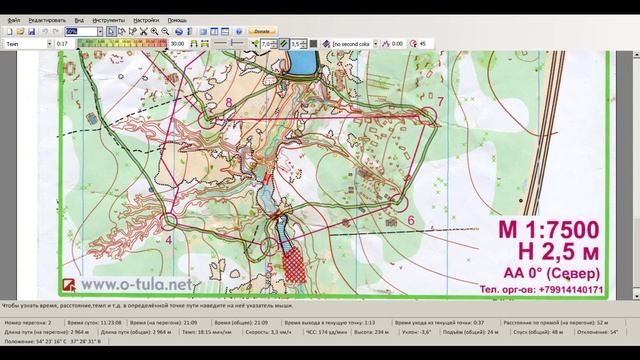Click the dark grey color swatch
The image size is (640, 360).
pyautogui.click(x=313, y=44)
